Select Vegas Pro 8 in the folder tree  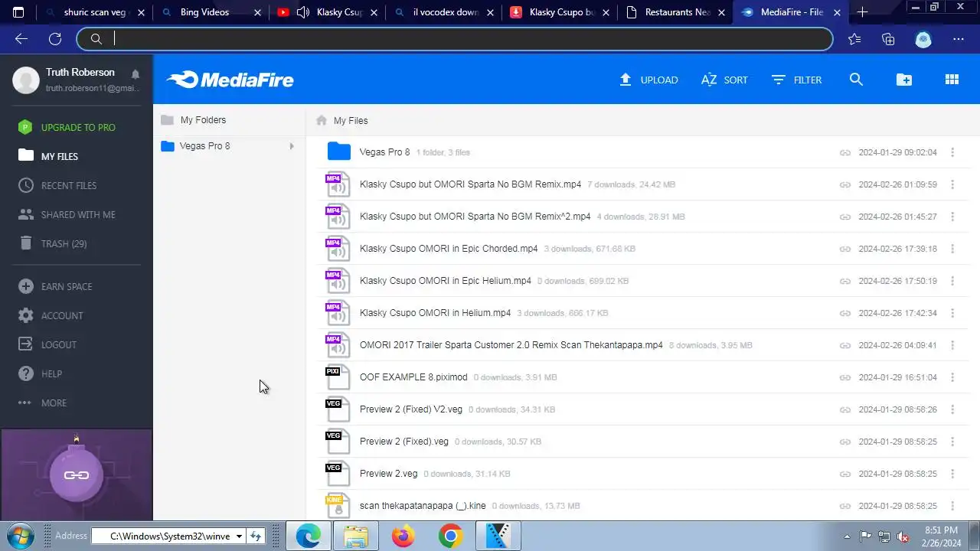pyautogui.click(x=204, y=146)
